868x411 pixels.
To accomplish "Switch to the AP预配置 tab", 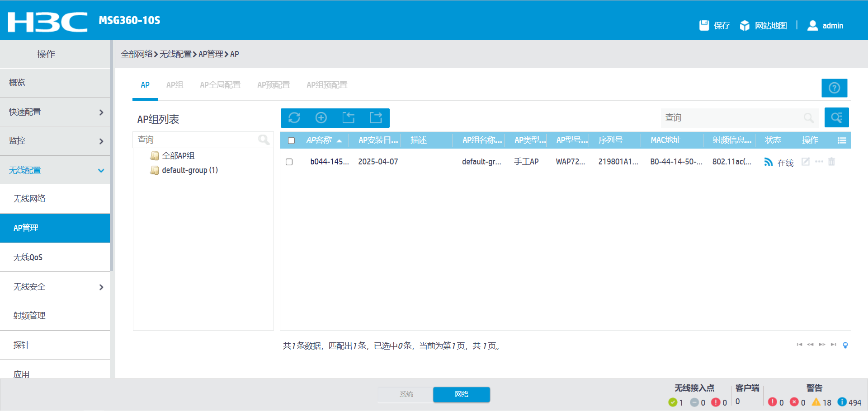I will tap(274, 85).
